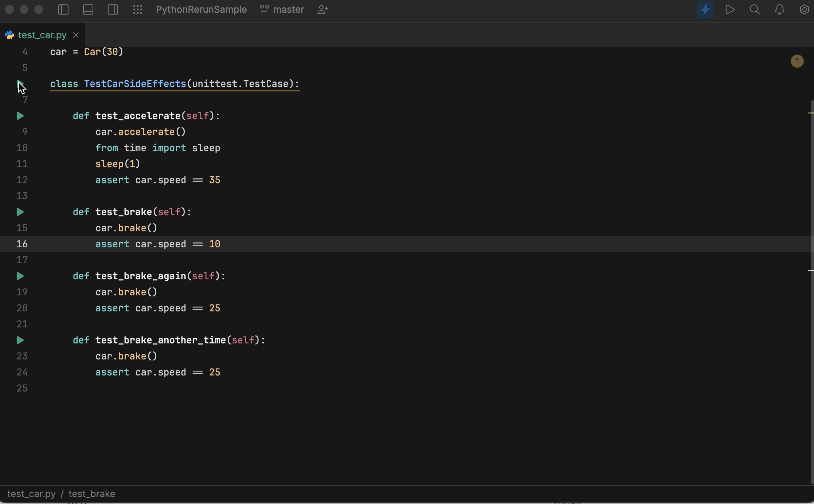This screenshot has width=814, height=504.
Task: Open the grid tool windows menu
Action: pyautogui.click(x=138, y=9)
